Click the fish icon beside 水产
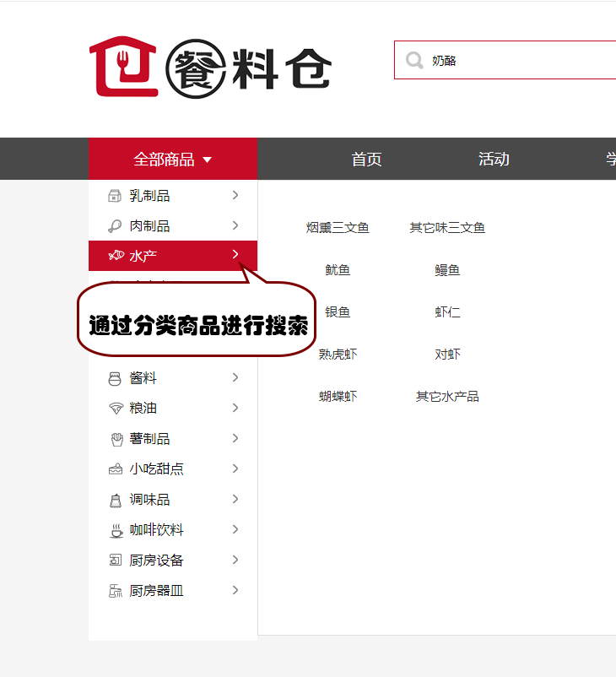This screenshot has height=677, width=616. 116,256
